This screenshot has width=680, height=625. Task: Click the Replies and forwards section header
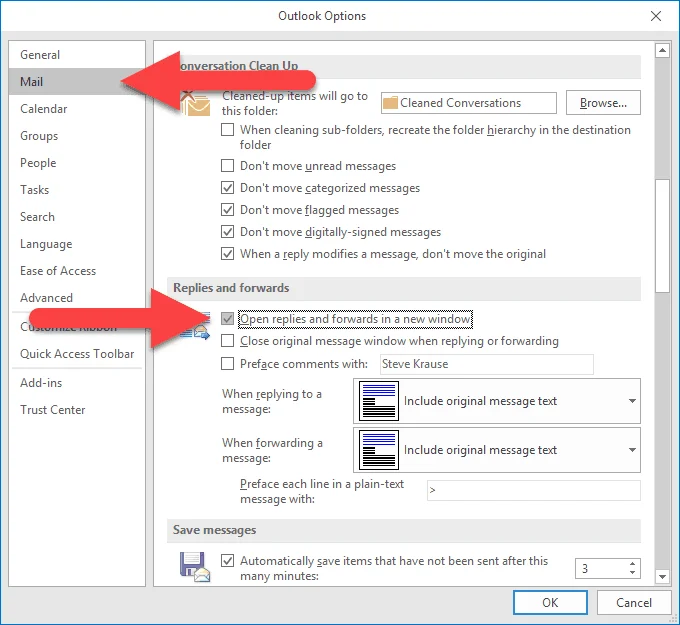pyautogui.click(x=404, y=288)
